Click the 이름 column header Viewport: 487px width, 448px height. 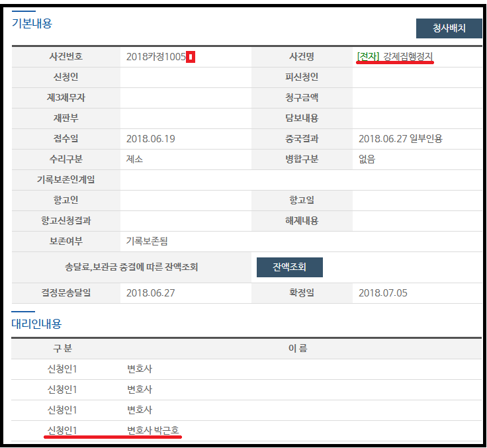click(298, 349)
